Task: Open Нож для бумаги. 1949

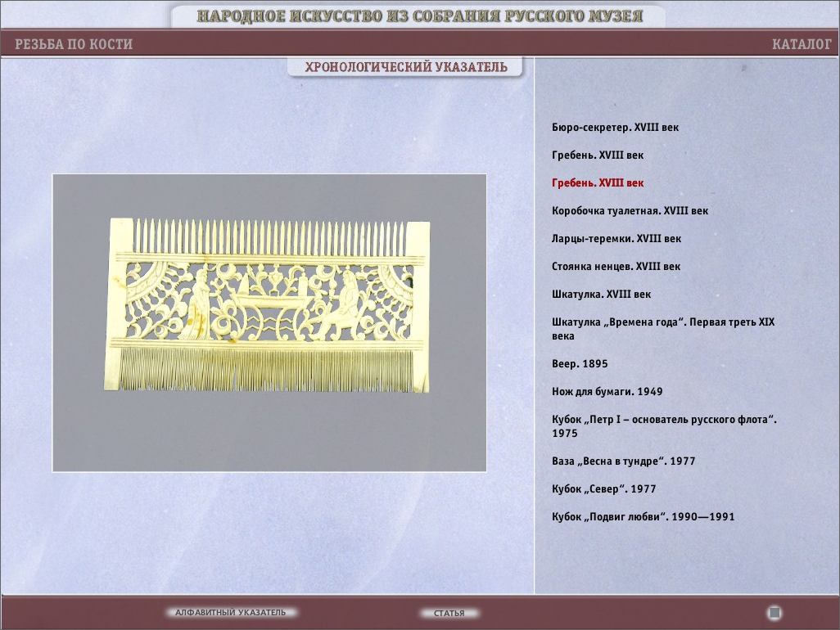Action: point(607,392)
